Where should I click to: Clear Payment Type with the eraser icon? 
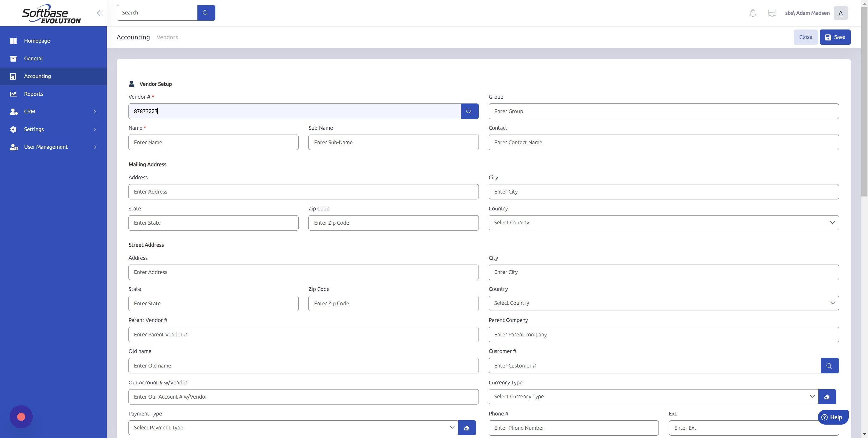pyautogui.click(x=467, y=428)
